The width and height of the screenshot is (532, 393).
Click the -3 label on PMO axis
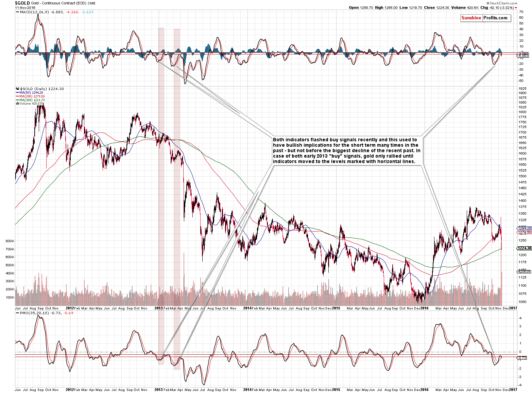pos(520,377)
